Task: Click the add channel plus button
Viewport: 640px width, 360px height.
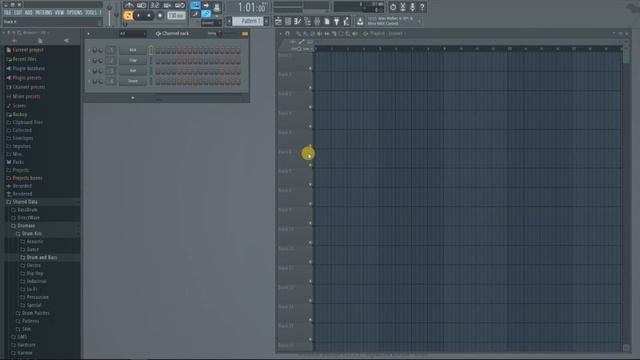Action: click(133, 98)
